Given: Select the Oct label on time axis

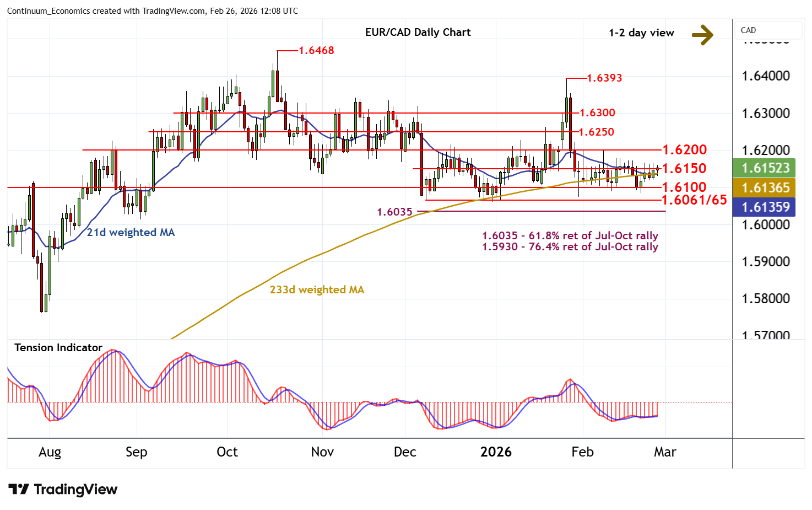Looking at the screenshot, I should pos(227,452).
